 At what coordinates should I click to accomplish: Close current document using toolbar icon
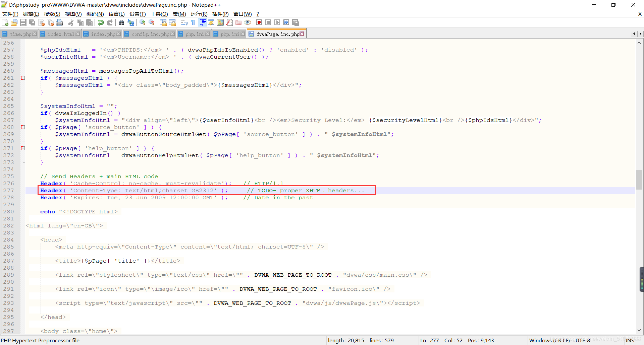pyautogui.click(x=42, y=22)
